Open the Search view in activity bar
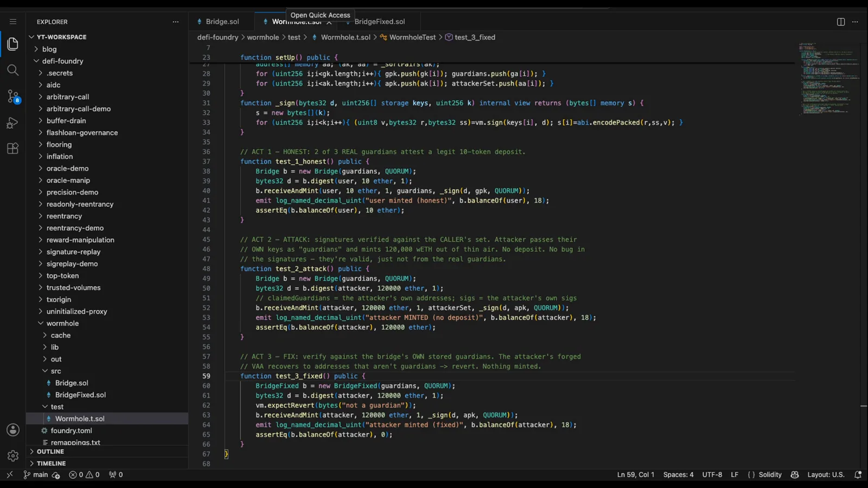The height and width of the screenshot is (488, 868). (x=12, y=70)
